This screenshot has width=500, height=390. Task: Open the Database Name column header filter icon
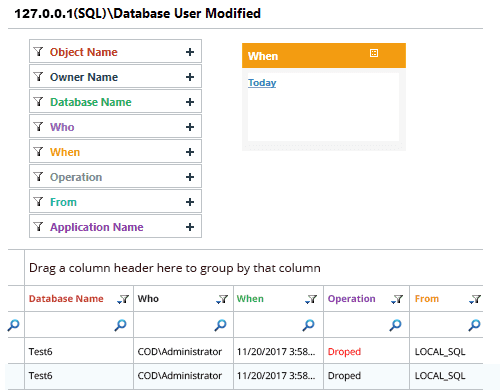tap(123, 299)
